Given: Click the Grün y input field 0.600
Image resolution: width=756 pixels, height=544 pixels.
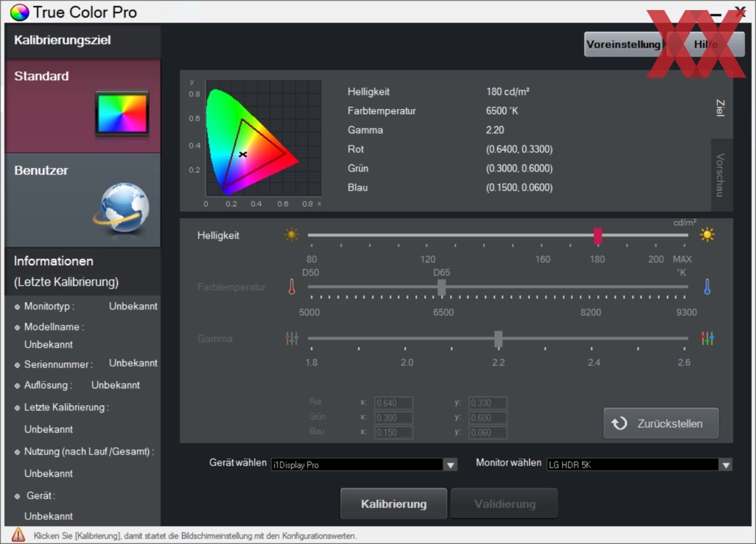Looking at the screenshot, I should click(488, 418).
